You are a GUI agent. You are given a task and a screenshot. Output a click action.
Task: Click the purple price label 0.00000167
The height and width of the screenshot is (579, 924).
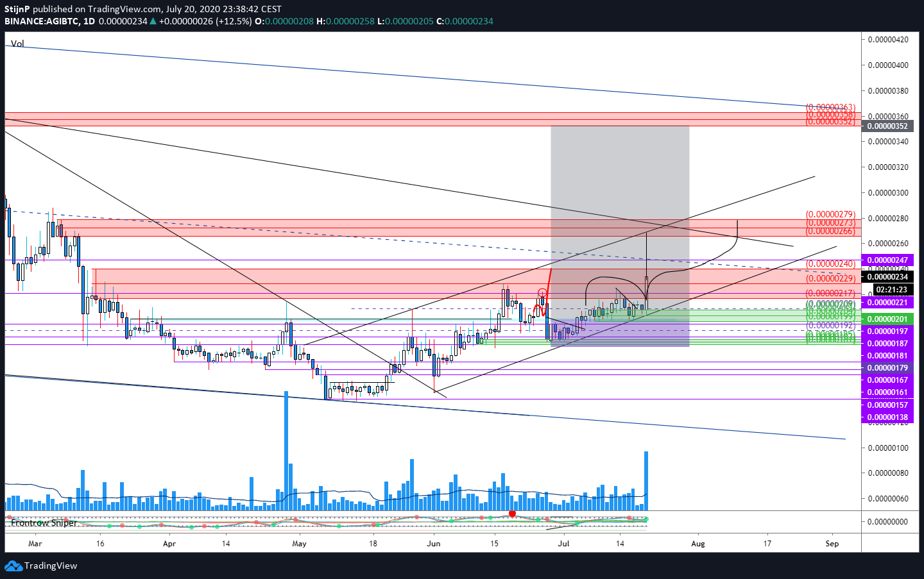(x=887, y=380)
